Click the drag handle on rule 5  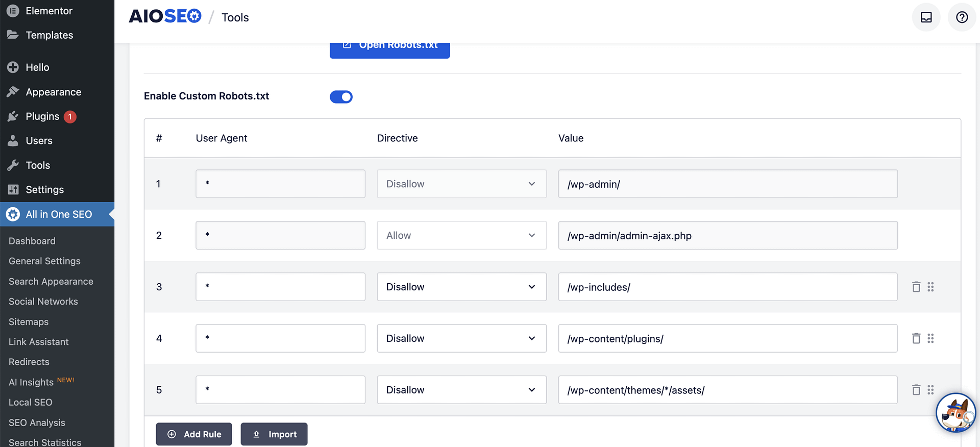pyautogui.click(x=930, y=390)
